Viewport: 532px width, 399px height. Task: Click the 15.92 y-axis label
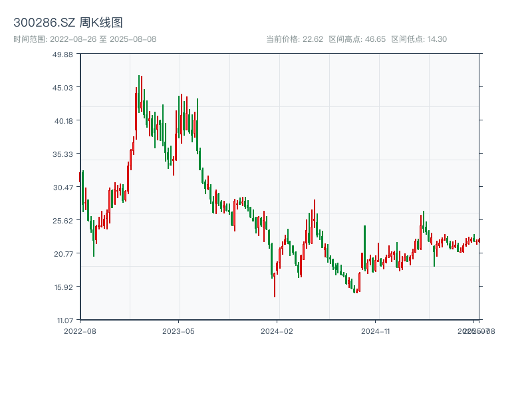tap(64, 287)
